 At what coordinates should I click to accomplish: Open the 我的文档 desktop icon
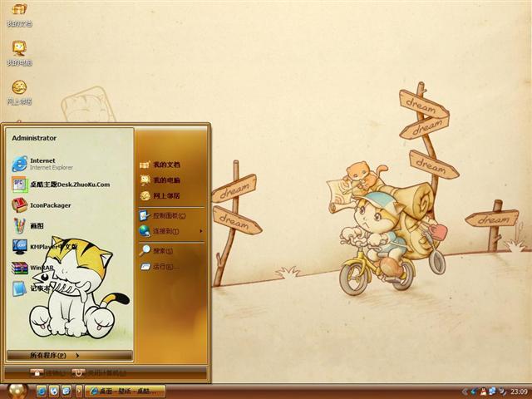click(19, 14)
